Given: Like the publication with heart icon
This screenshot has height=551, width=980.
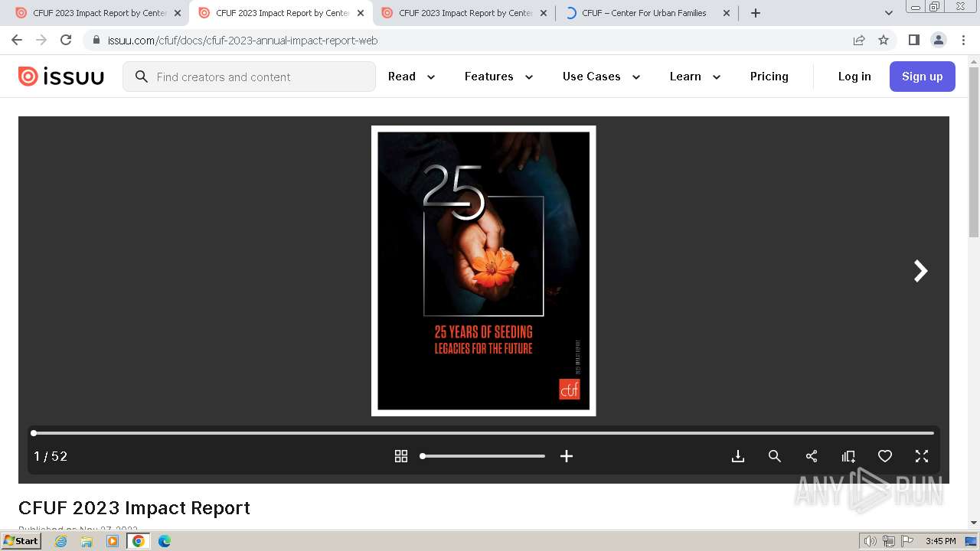Looking at the screenshot, I should [885, 456].
